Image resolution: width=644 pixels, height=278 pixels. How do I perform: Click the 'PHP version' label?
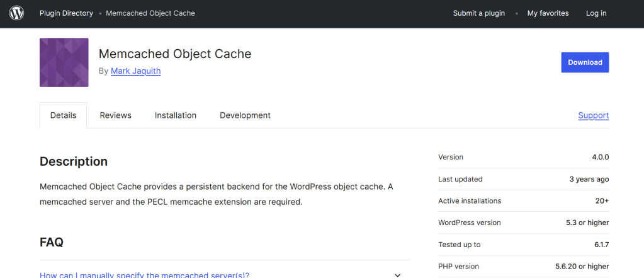click(458, 267)
